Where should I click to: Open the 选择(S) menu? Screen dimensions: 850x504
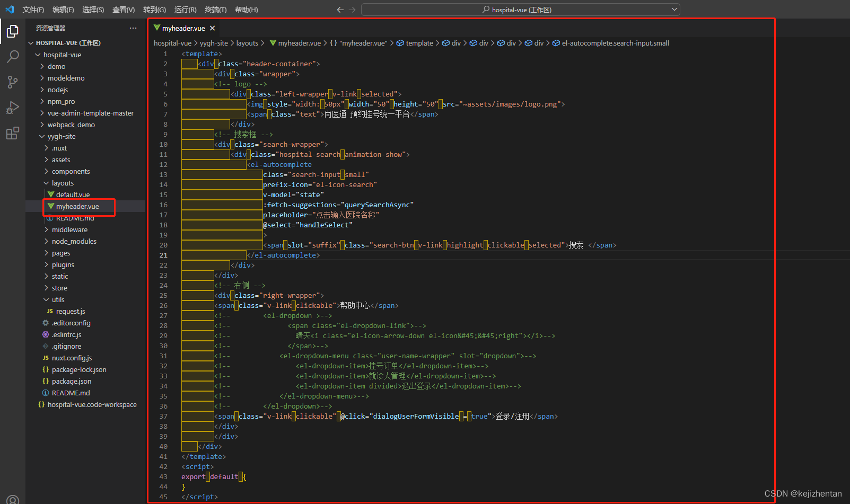click(x=93, y=10)
